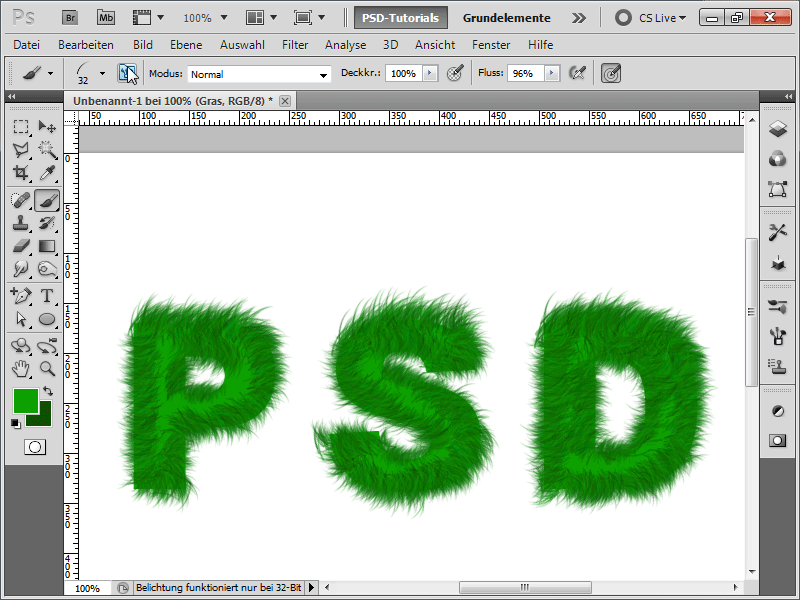Open the brush preset picker arrow
The image size is (800, 600).
pos(103,73)
